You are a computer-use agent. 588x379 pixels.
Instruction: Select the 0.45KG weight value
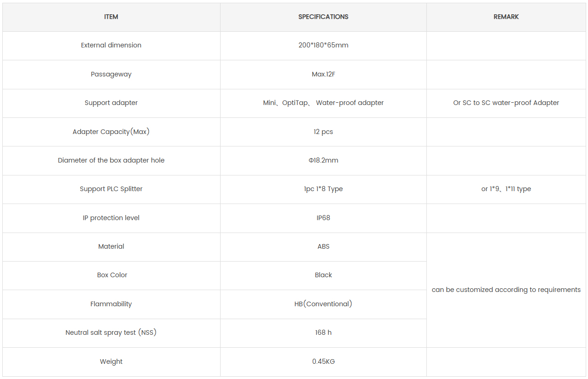point(323,362)
